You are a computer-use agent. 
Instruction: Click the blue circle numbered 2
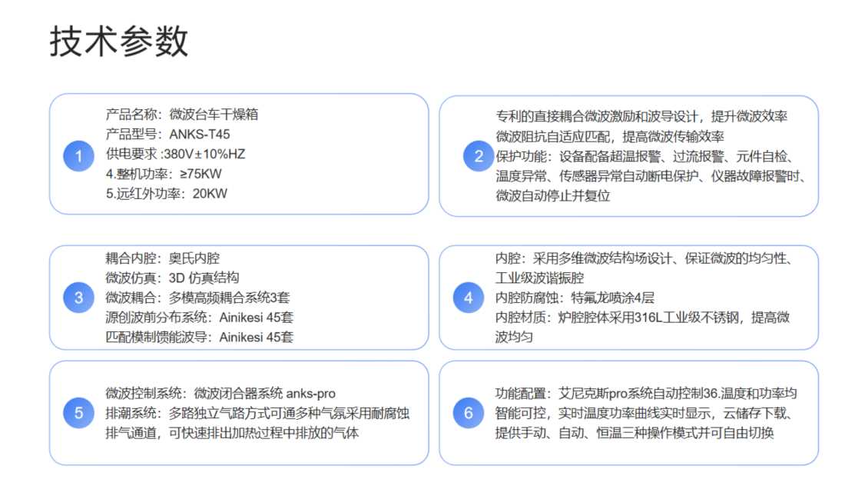tap(479, 157)
